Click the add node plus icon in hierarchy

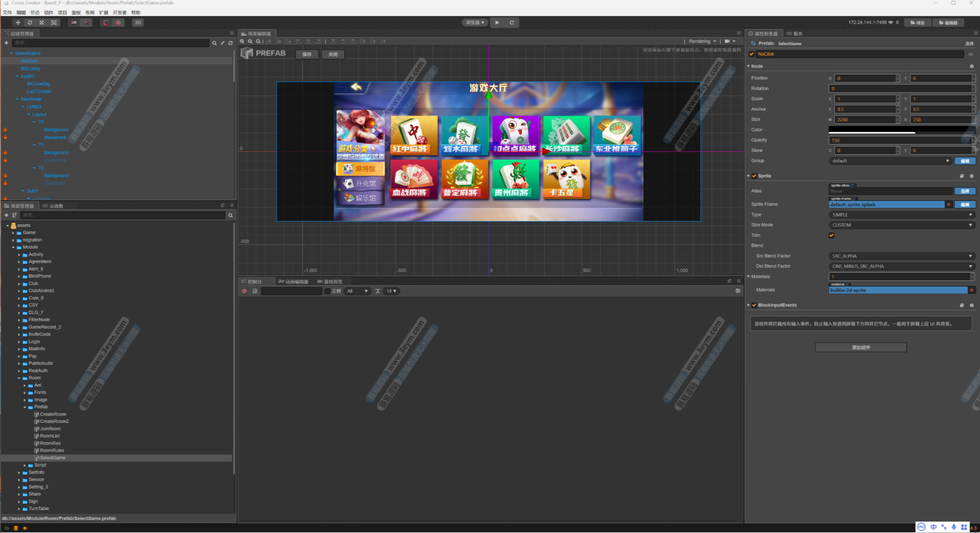click(x=6, y=43)
